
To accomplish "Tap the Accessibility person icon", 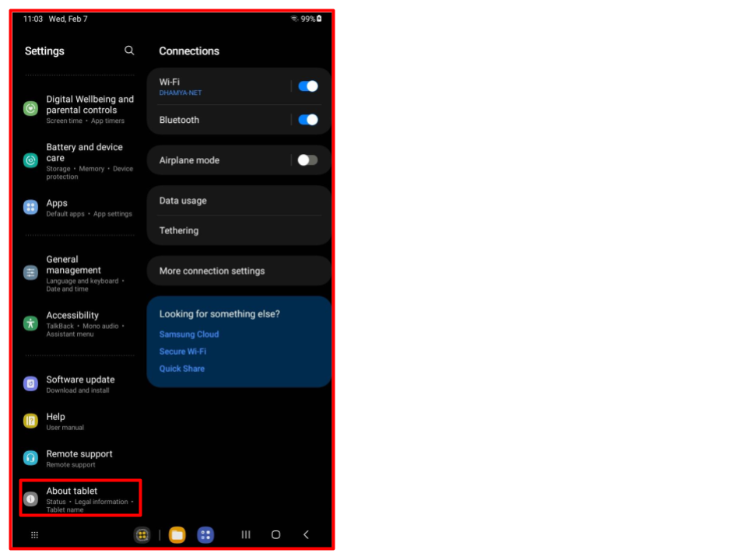I will (x=30, y=324).
